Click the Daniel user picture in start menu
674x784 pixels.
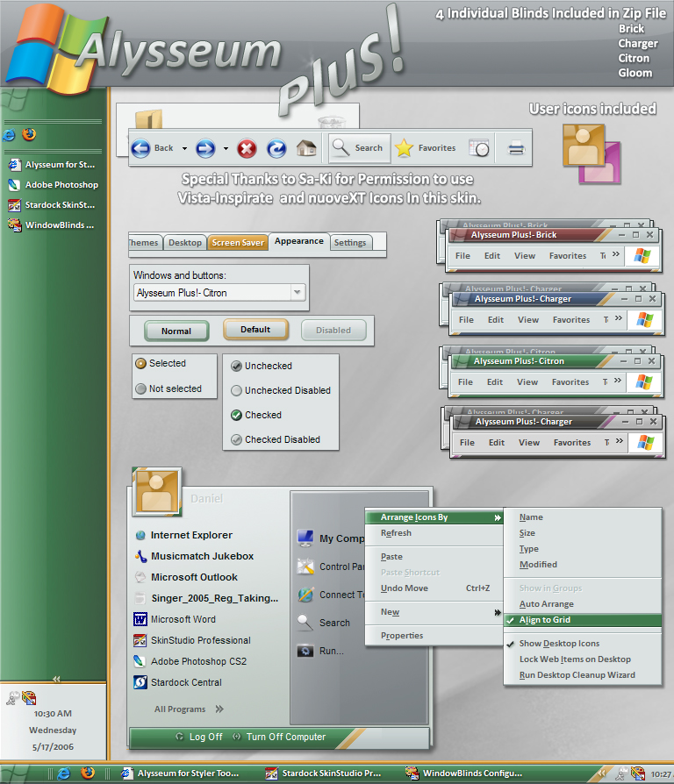(x=156, y=491)
